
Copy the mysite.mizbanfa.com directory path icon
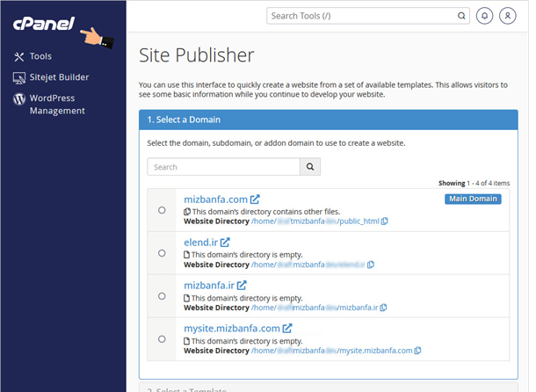[417, 351]
